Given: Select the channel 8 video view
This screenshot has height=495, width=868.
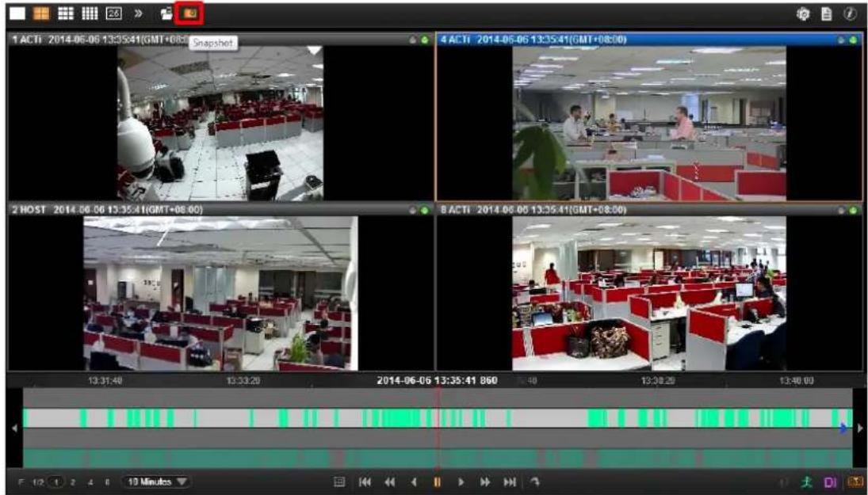Looking at the screenshot, I should pos(649,293).
